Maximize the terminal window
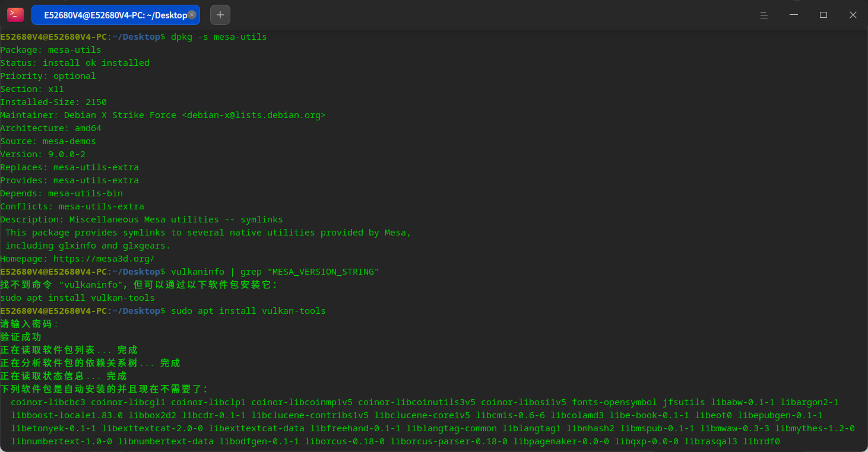This screenshot has width=868, height=452. [x=823, y=15]
